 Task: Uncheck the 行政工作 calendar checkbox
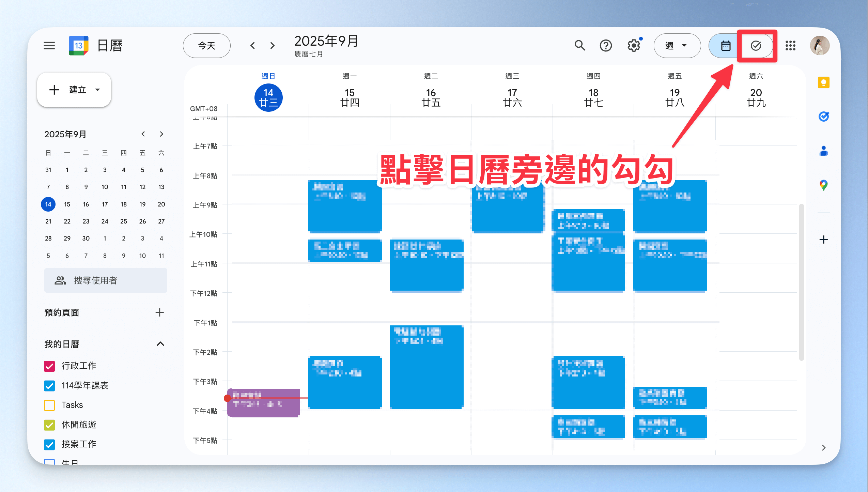(49, 366)
